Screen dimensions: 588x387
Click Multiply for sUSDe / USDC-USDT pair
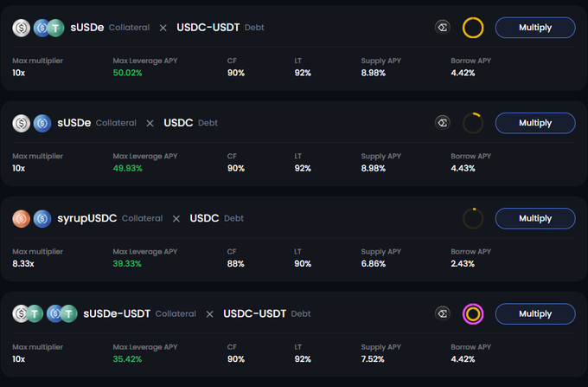[x=534, y=28]
